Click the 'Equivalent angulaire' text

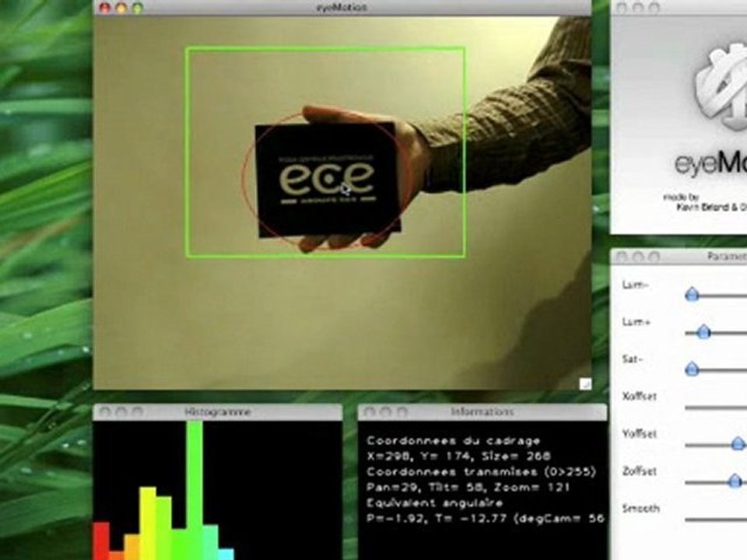coord(434,503)
